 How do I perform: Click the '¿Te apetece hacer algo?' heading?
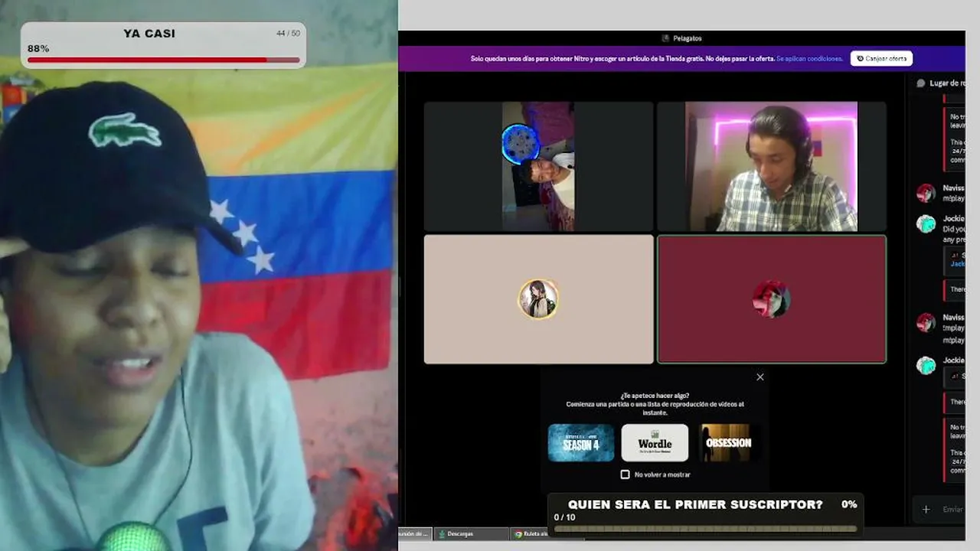coord(655,396)
